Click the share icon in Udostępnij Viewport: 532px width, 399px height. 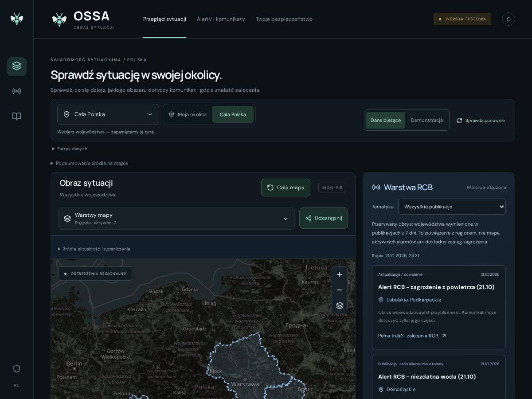(309, 219)
